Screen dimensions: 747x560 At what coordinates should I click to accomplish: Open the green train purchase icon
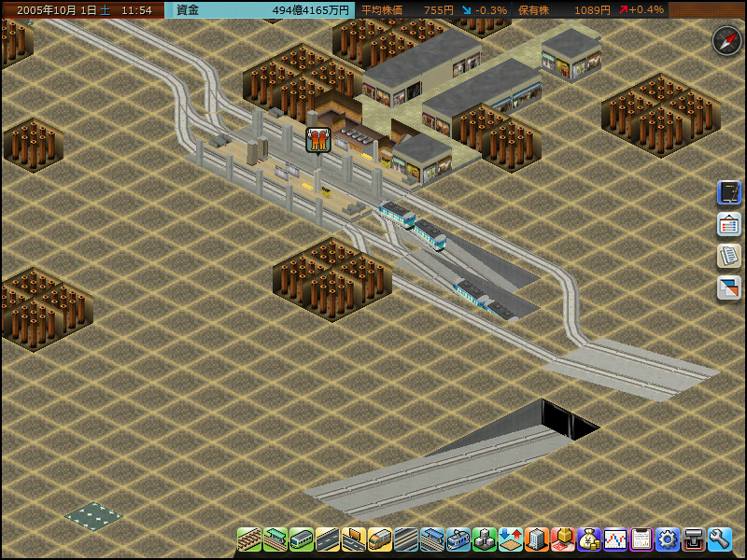302,539
